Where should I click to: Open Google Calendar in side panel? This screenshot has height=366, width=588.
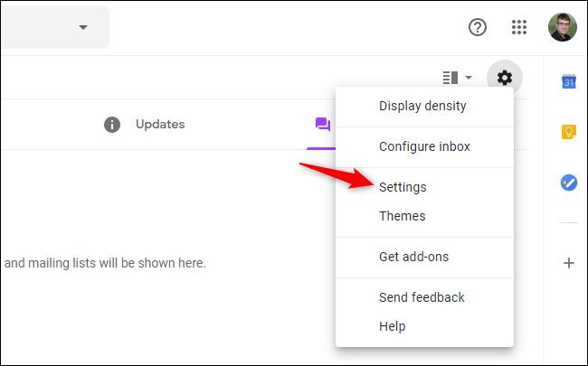click(x=569, y=82)
